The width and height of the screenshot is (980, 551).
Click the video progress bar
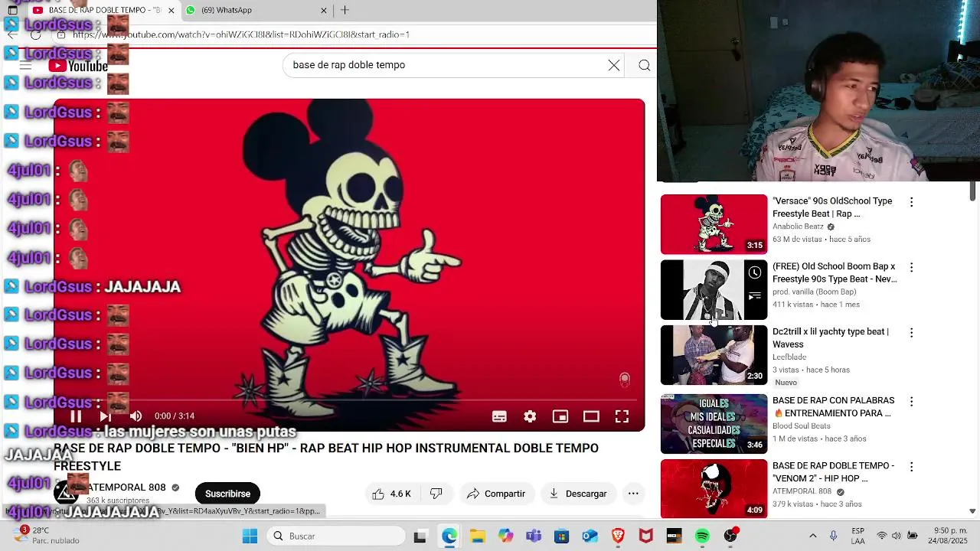349,400
